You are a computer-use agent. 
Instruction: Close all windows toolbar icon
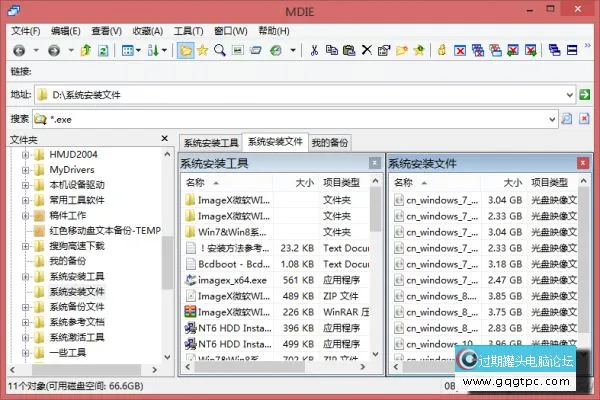[478, 50]
